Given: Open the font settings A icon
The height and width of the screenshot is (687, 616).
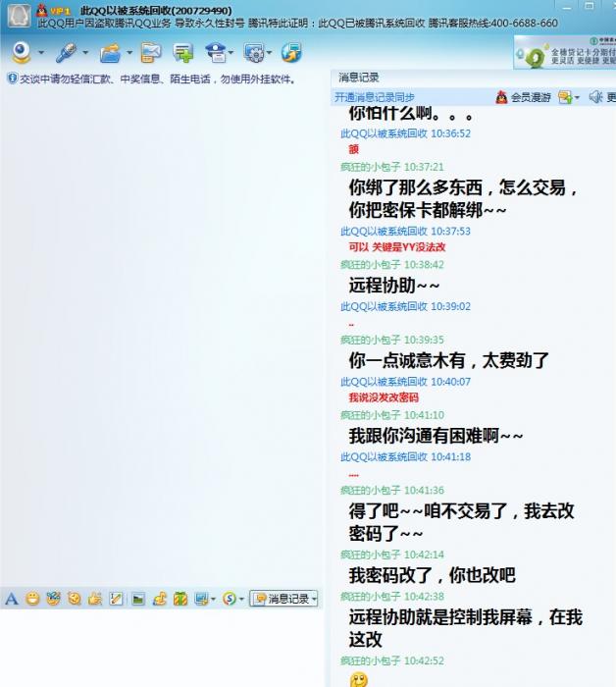Looking at the screenshot, I should [x=12, y=598].
